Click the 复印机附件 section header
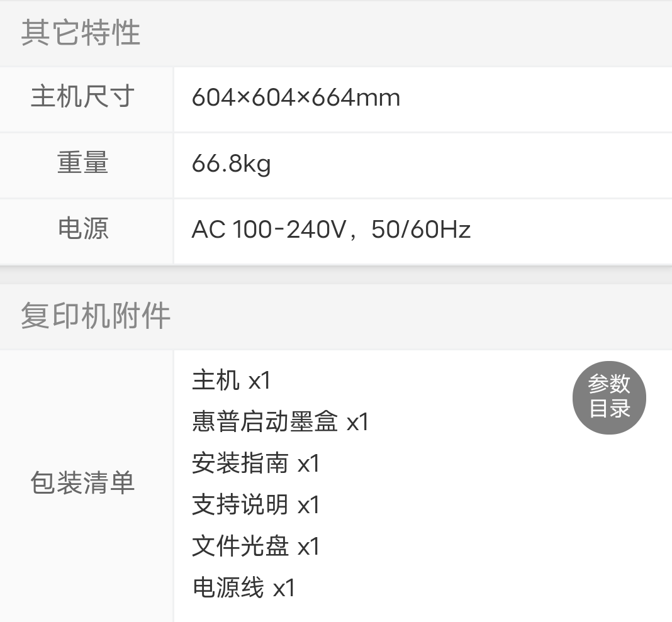The image size is (672, 622). click(96, 316)
